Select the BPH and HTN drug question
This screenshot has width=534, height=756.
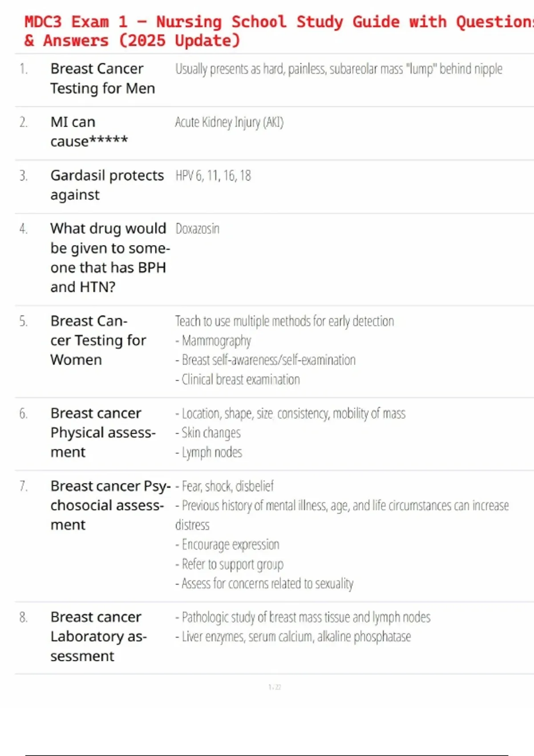pyautogui.click(x=109, y=258)
